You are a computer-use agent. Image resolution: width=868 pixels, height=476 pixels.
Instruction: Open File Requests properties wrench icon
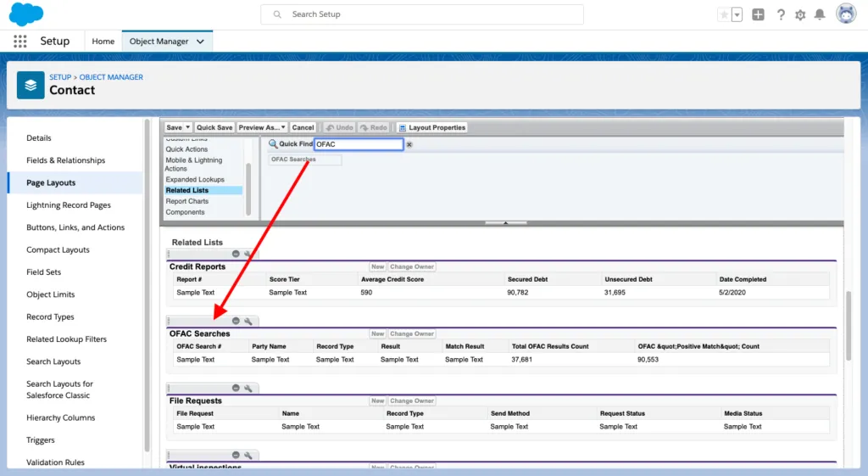coord(248,389)
